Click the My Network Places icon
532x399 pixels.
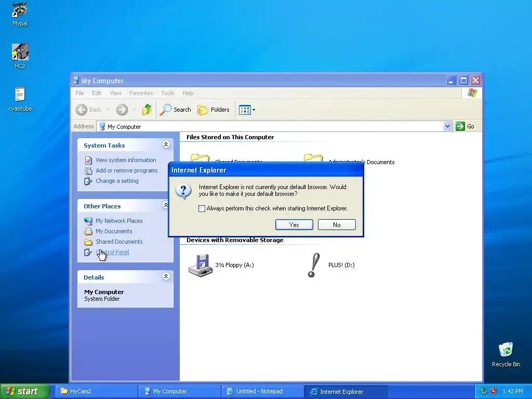pos(88,221)
